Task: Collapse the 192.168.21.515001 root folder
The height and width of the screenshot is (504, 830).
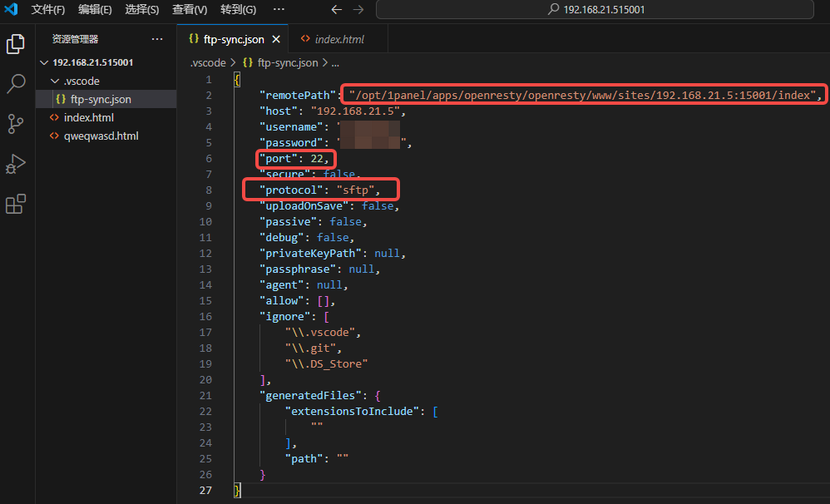Action: click(46, 62)
